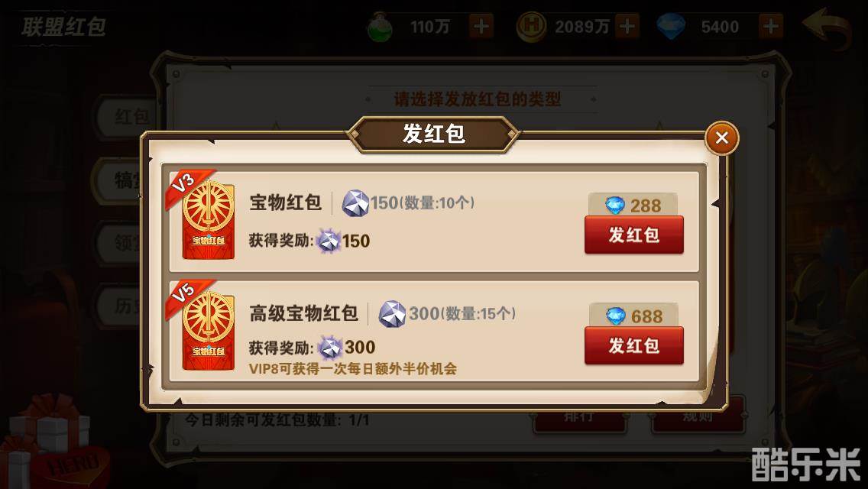Tap the VIP8 half-price notice text
The image size is (868, 489).
click(x=353, y=369)
